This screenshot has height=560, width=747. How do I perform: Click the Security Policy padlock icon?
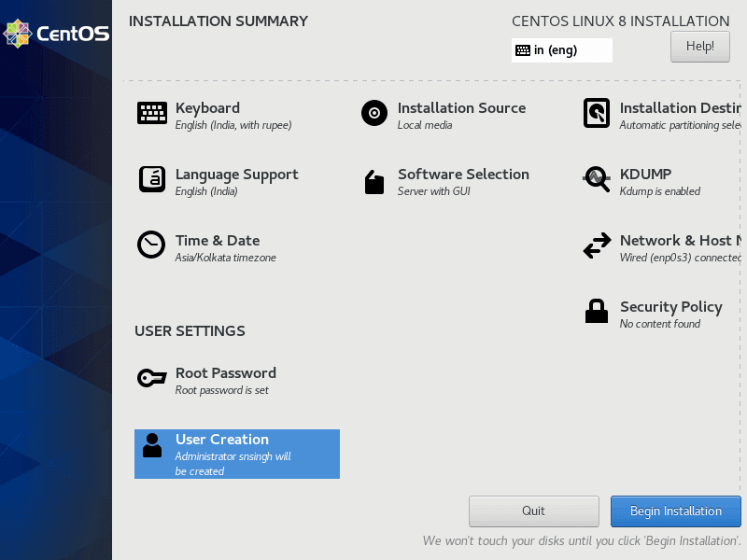click(597, 312)
